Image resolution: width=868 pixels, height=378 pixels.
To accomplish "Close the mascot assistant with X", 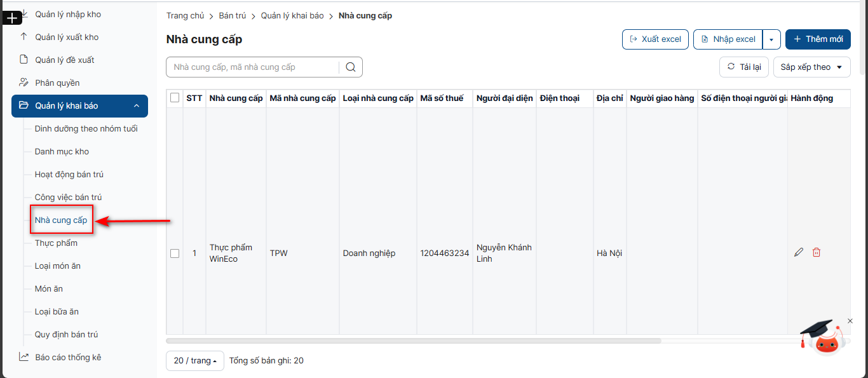I will [850, 321].
